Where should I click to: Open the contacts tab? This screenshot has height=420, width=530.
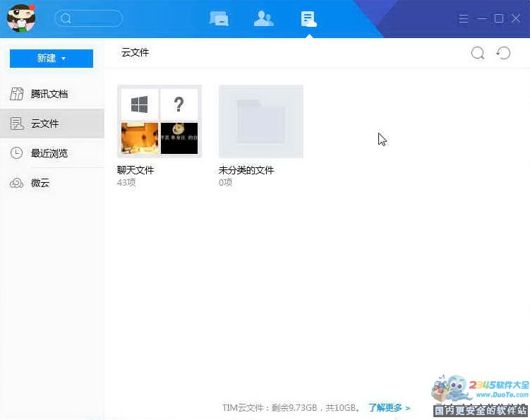(x=264, y=18)
